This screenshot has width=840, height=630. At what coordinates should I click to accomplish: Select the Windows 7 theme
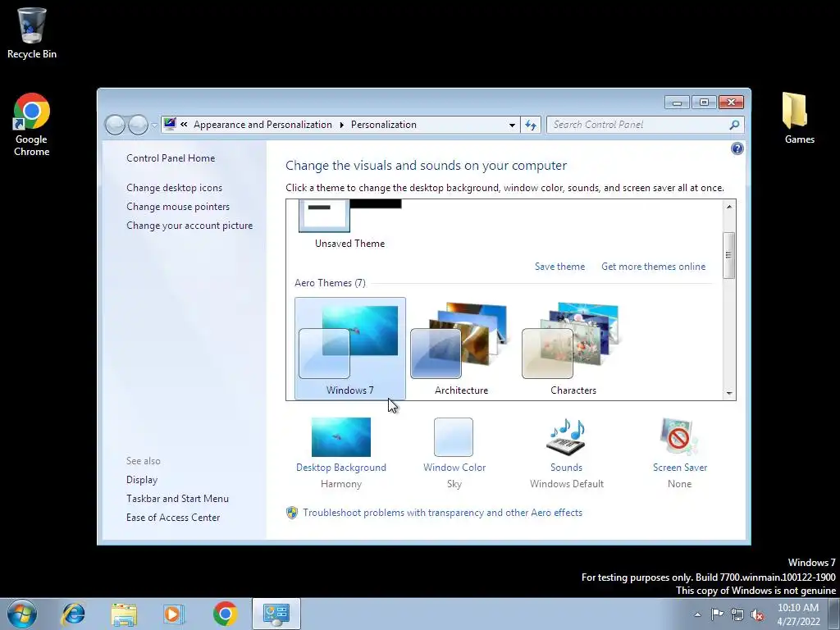[x=349, y=349]
